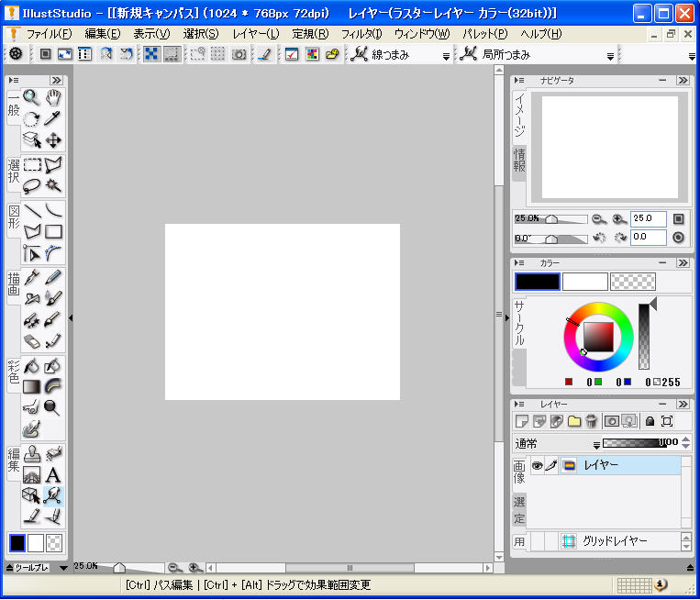Select the Move layer tool
The width and height of the screenshot is (700, 600).
(x=53, y=140)
